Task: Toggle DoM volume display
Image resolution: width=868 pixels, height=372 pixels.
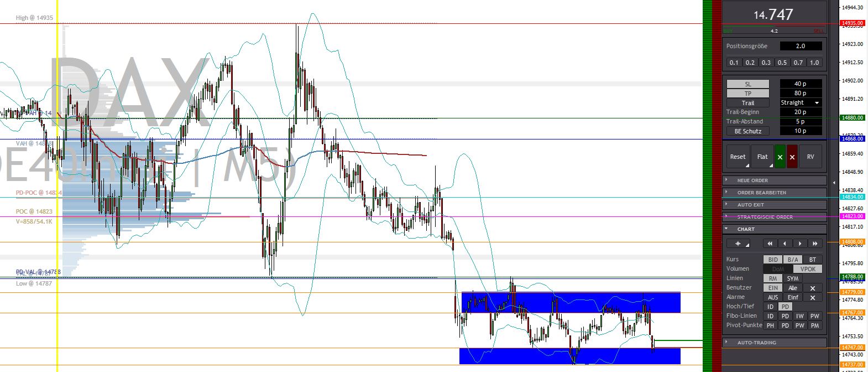Action: pyautogui.click(x=778, y=269)
